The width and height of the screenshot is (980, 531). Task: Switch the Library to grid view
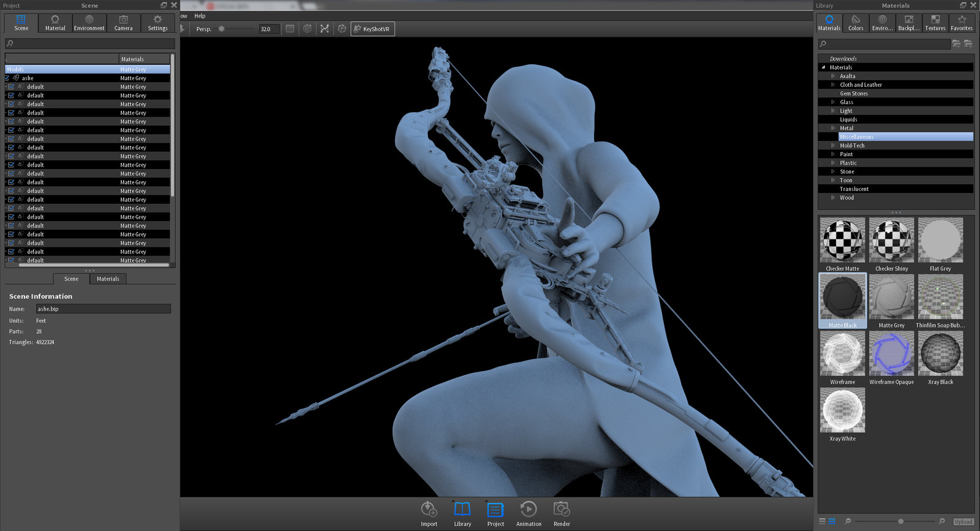point(832,521)
